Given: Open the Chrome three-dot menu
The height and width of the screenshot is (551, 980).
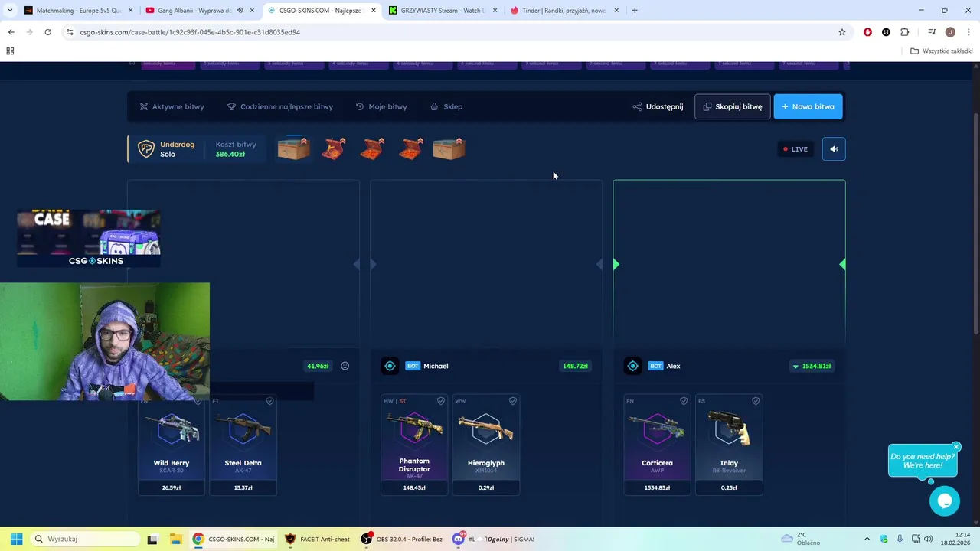Looking at the screenshot, I should click(x=969, y=32).
